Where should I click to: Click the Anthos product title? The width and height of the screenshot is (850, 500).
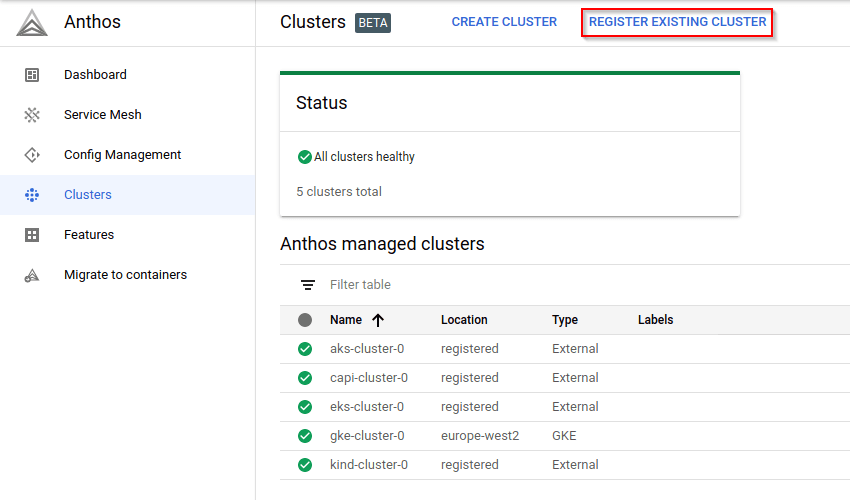(x=93, y=22)
